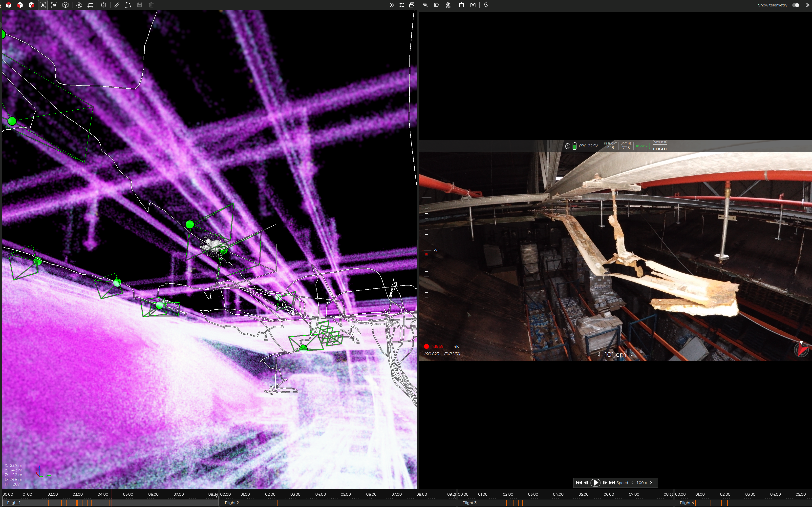The width and height of the screenshot is (812, 507).
Task: Select the ruler measurement tool
Action: pos(117,5)
